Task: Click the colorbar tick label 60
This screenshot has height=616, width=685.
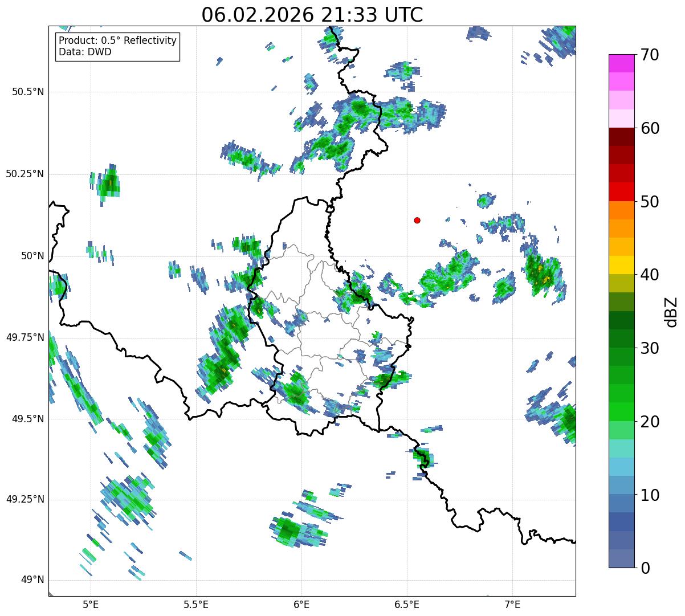Action: pos(650,128)
